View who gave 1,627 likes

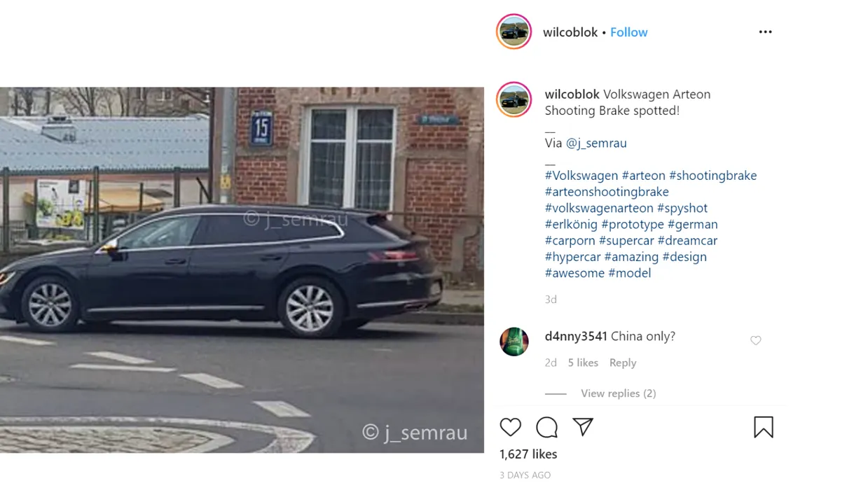(528, 454)
